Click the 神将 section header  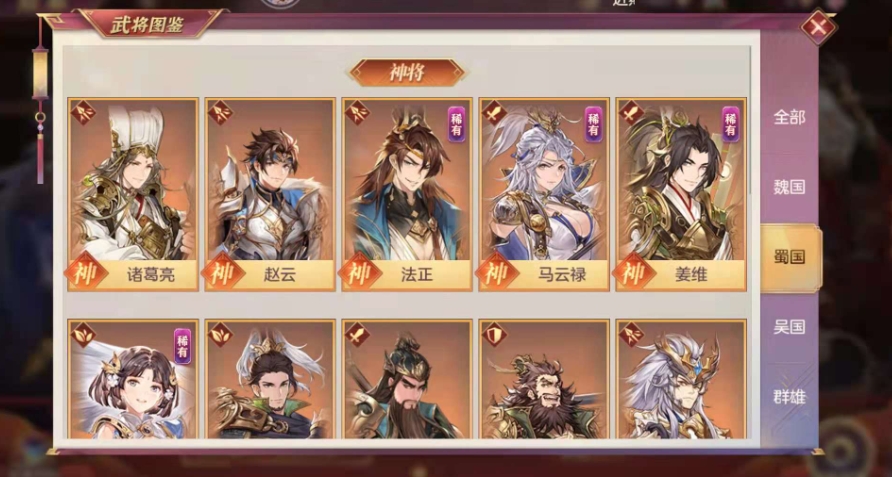coord(407,73)
